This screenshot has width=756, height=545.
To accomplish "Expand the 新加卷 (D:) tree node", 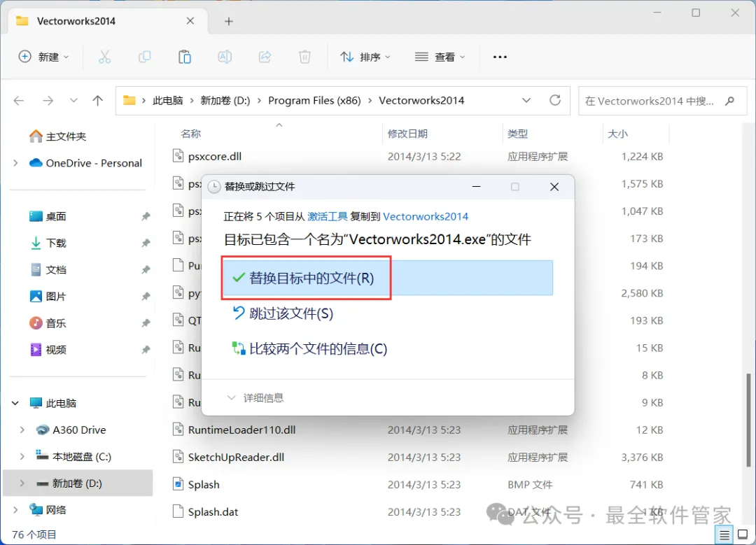I will pyautogui.click(x=22, y=483).
